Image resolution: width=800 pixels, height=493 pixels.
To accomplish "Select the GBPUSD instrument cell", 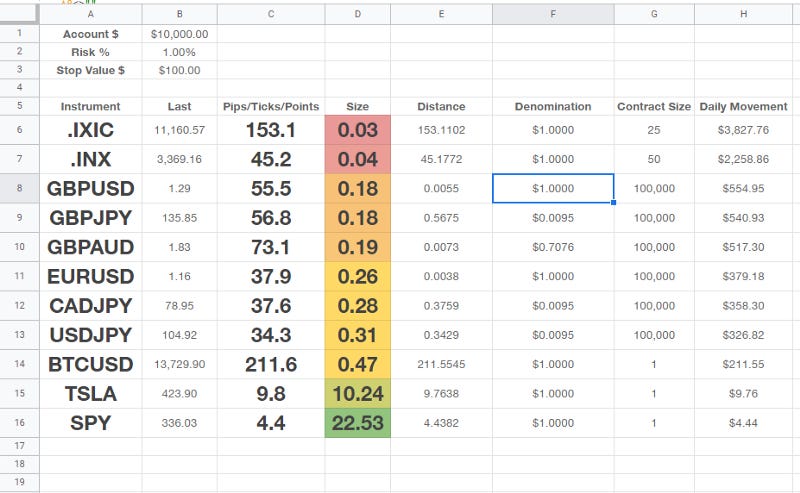I will pos(91,188).
